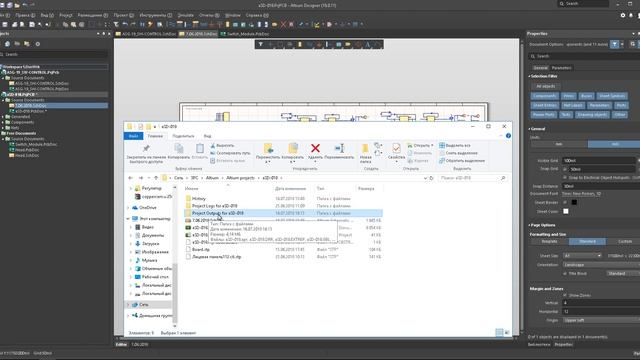Expand Generated node in Projects tree
640x360 pixels.
(3, 117)
